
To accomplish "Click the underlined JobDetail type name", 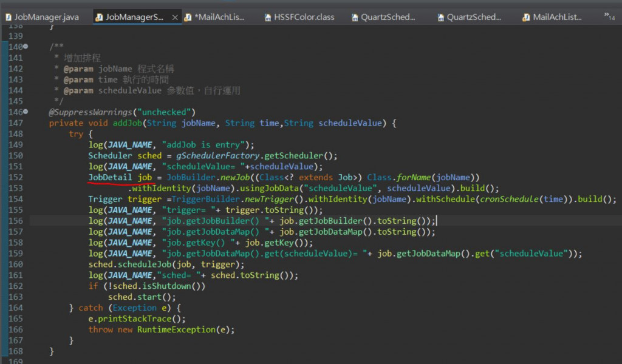I will click(x=110, y=177).
